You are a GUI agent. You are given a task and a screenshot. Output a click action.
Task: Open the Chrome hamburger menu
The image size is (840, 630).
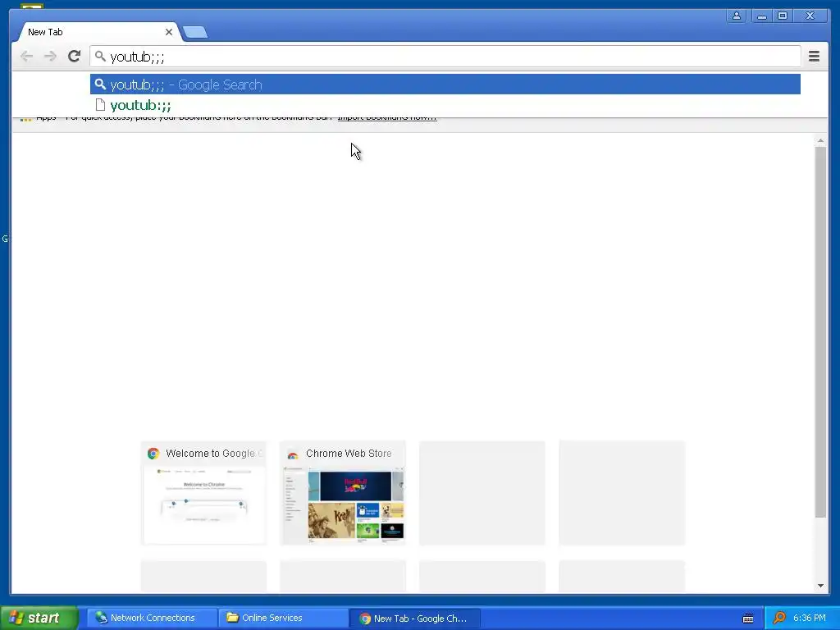coord(814,57)
